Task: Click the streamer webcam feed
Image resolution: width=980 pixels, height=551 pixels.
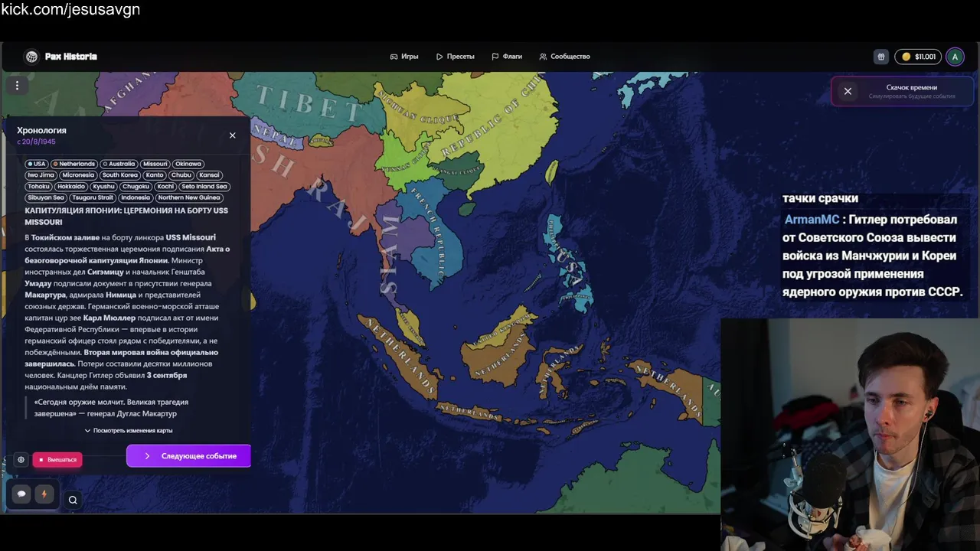Action: [850, 434]
